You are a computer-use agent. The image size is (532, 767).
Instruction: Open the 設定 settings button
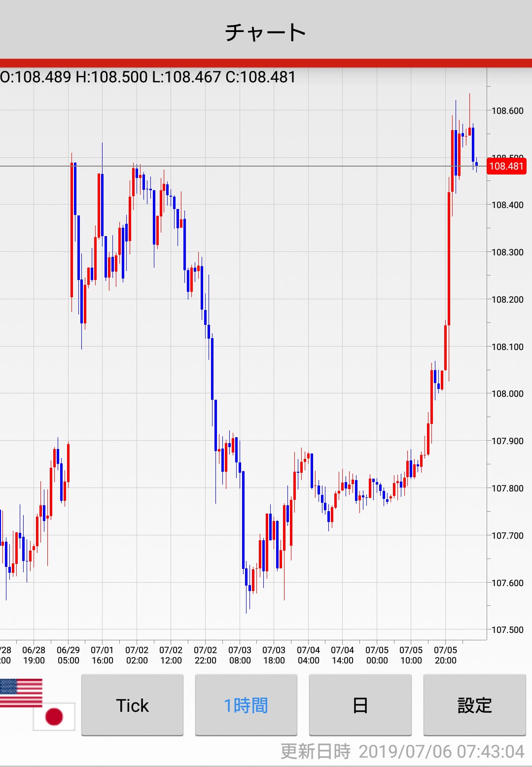(x=474, y=705)
